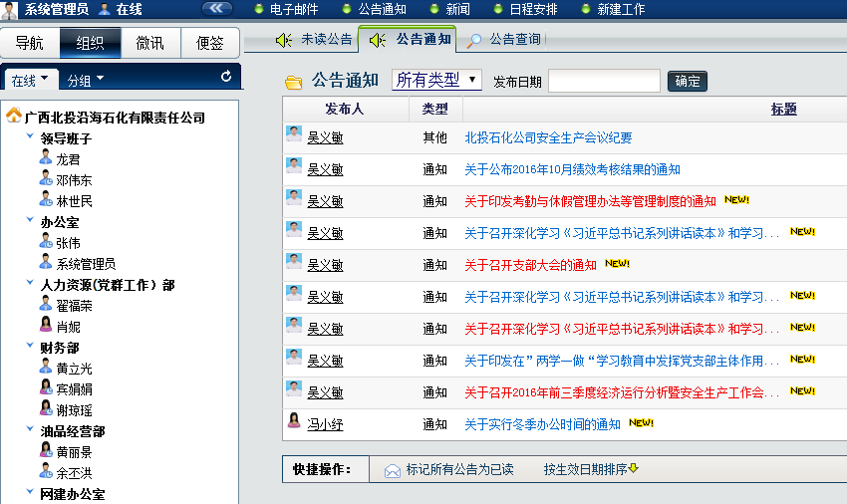
Task: Click the sort-direction down arrow icon
Action: pyautogui.click(x=634, y=468)
